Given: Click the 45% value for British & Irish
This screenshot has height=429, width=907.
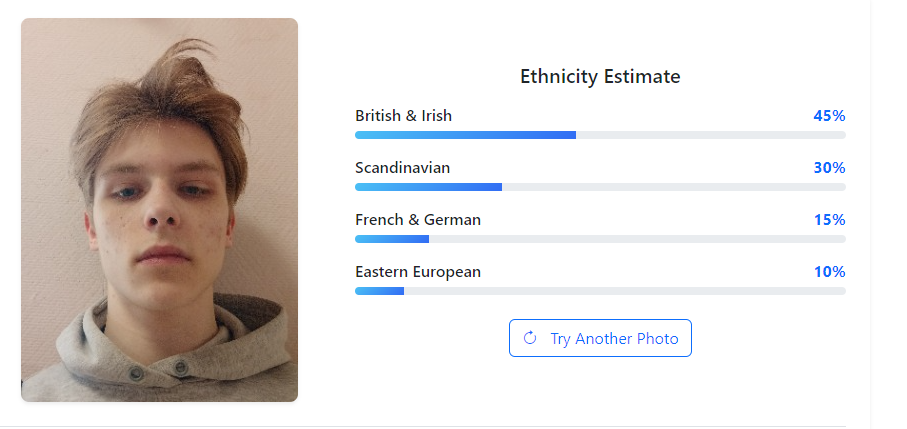Looking at the screenshot, I should 829,116.
